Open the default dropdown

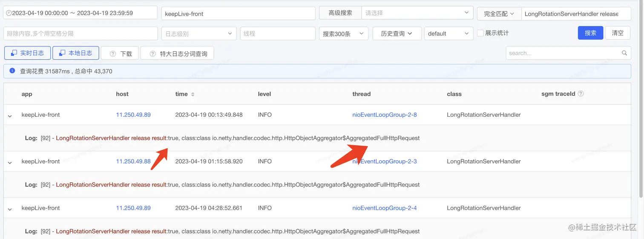[x=448, y=33]
